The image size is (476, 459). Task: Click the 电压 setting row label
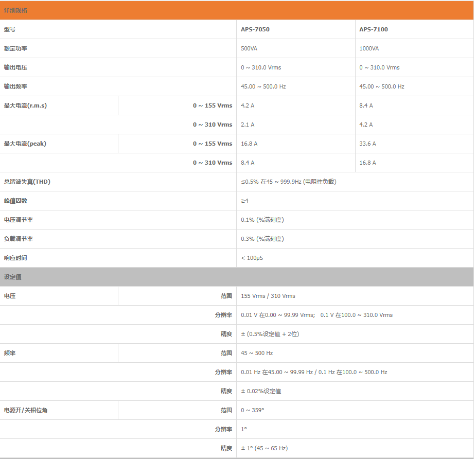click(10, 296)
